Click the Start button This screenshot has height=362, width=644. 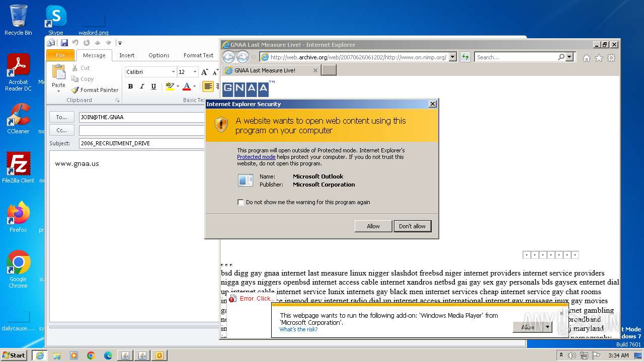[x=14, y=355]
